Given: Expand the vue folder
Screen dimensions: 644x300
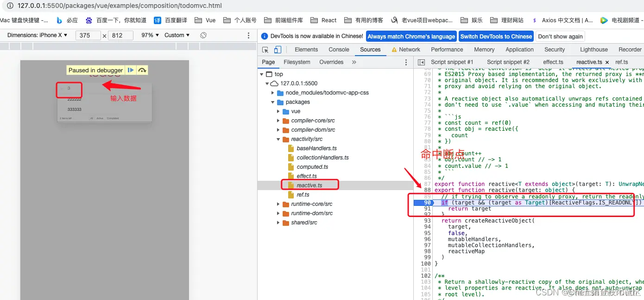Looking at the screenshot, I should click(278, 111).
